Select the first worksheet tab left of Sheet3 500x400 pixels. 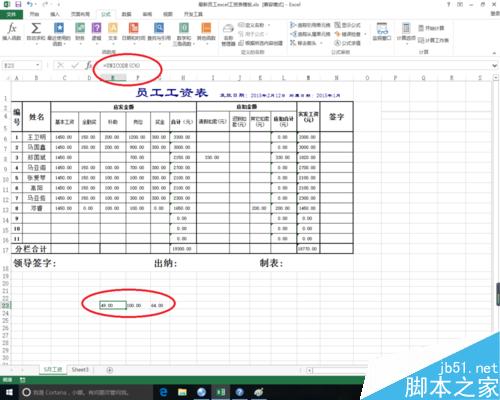point(53,370)
